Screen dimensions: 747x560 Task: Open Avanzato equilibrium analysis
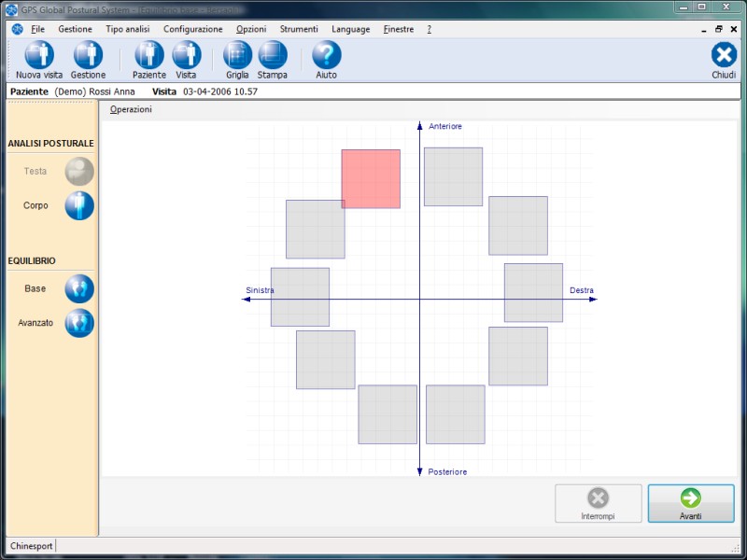coord(79,323)
